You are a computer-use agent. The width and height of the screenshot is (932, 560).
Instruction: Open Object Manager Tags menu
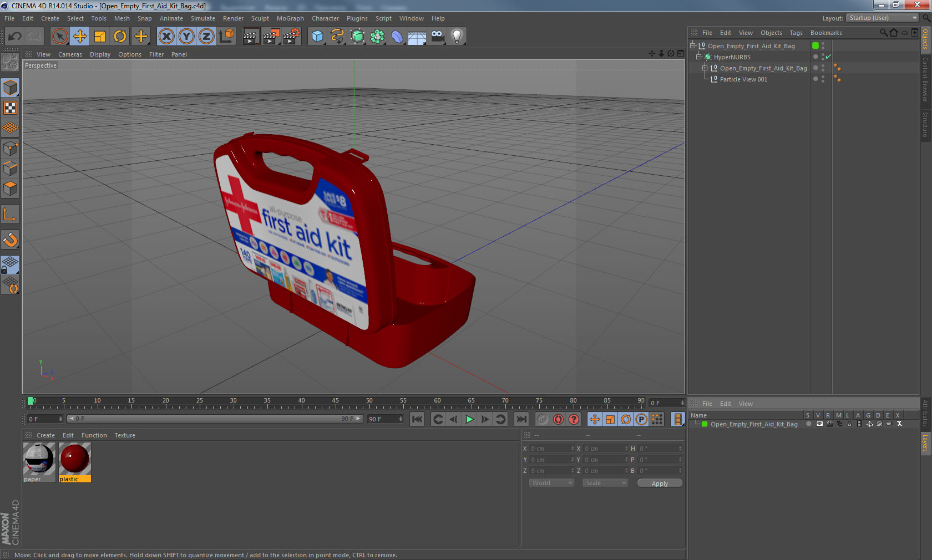796,33
